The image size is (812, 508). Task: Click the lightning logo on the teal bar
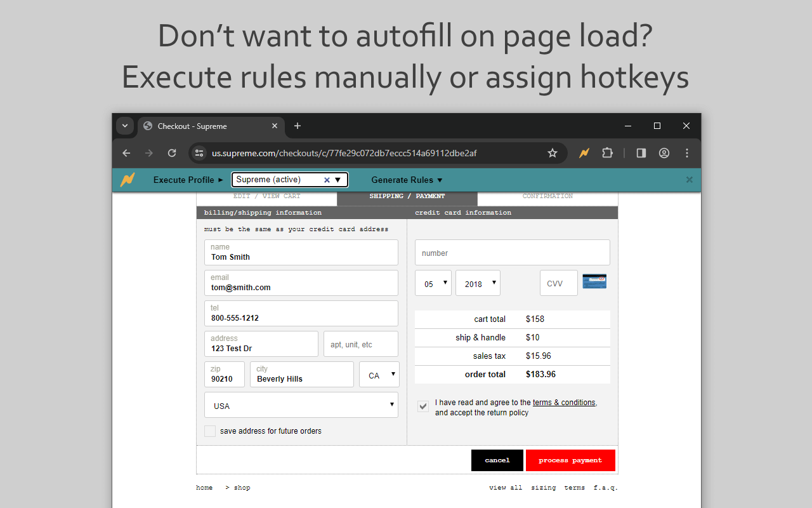point(128,180)
